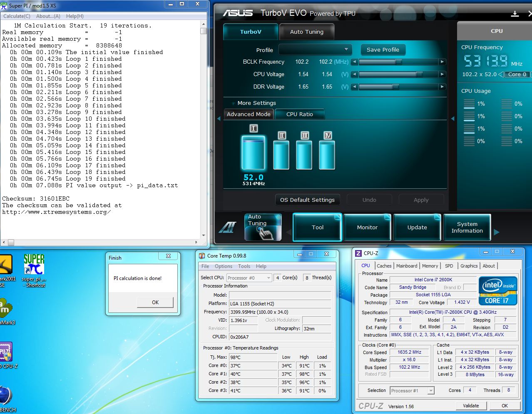Click OK in the Finish dialog
532x414 pixels.
click(155, 302)
